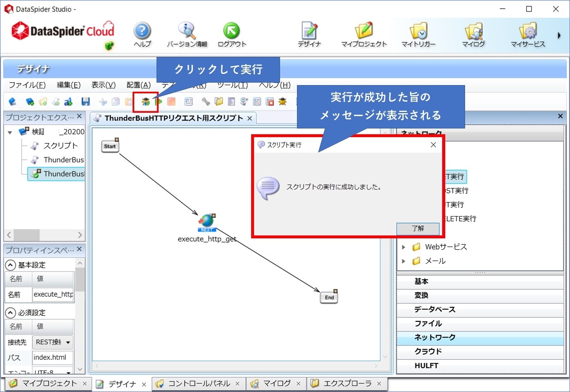Click the copy icon in toolbar
This screenshot has width=570, height=392.
116,102
